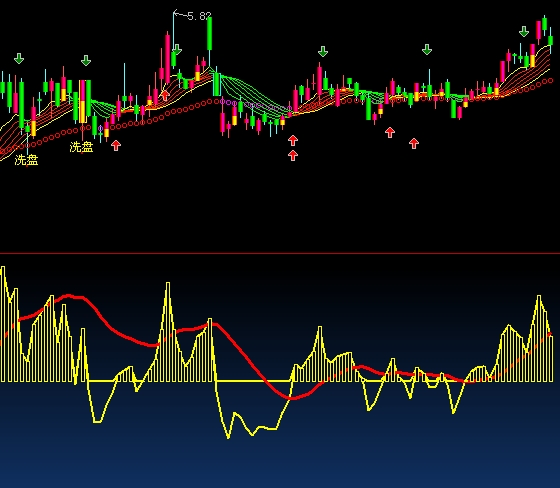Click the 5.82 high price label
560x488 pixels.
pyautogui.click(x=199, y=16)
